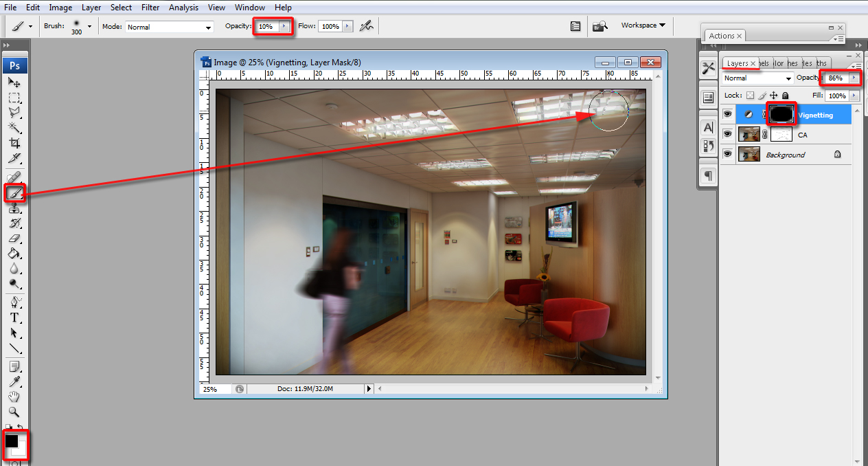Toggle lock transparent pixels
868x466 pixels.
(750, 96)
